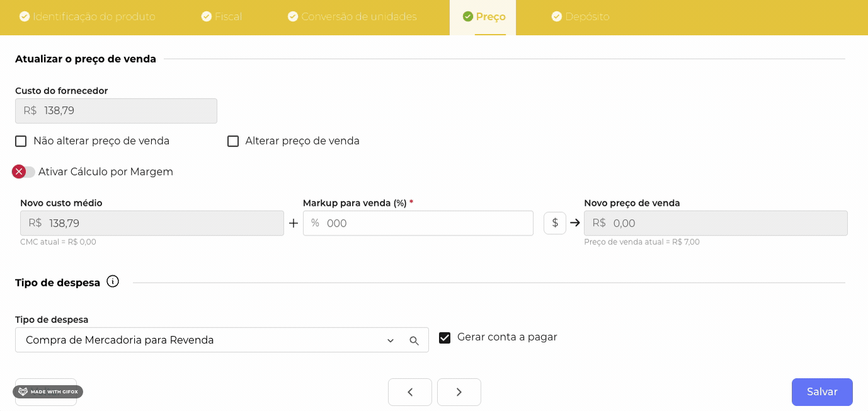Check Alterar preço de venda box

pyautogui.click(x=233, y=141)
